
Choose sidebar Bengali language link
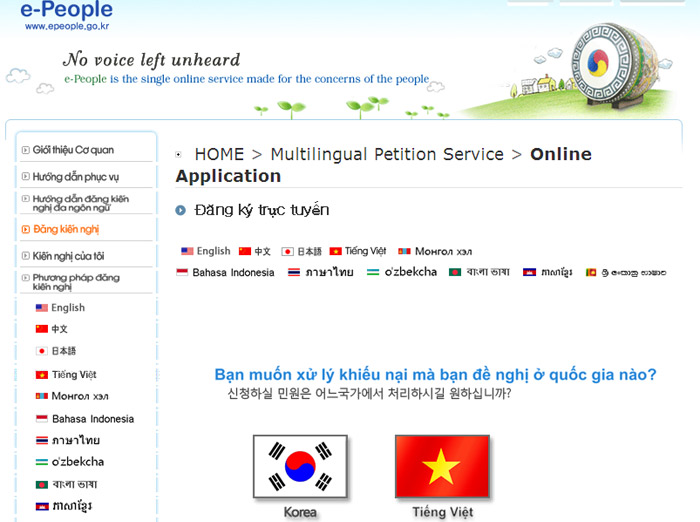pos(75,484)
